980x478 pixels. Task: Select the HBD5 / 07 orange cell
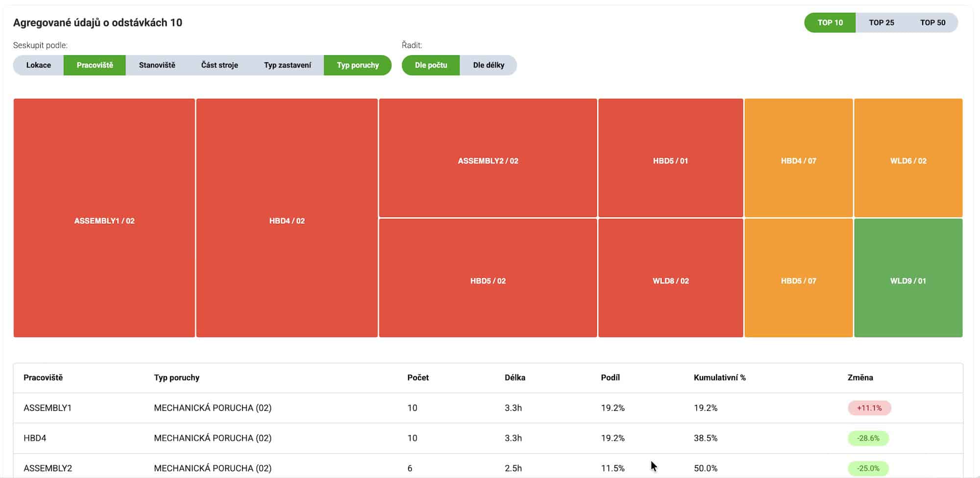click(x=798, y=281)
